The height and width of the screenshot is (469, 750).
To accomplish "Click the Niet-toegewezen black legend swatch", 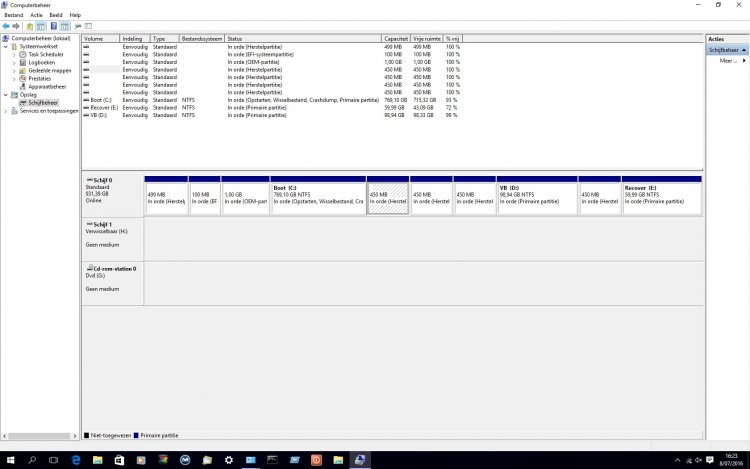I will pyautogui.click(x=87, y=436).
